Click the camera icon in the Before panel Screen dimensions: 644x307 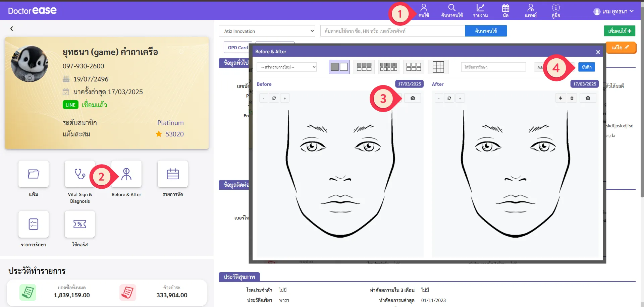point(413,98)
